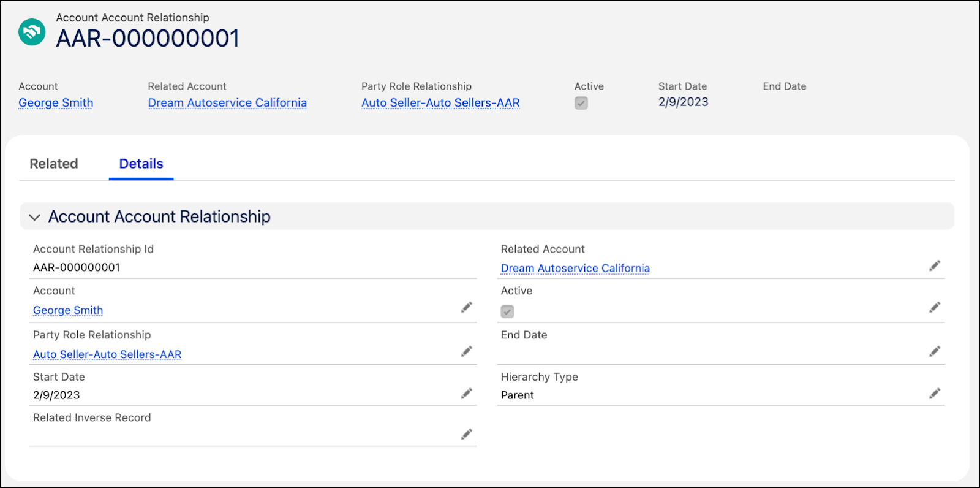Toggle the Active checkbox in the header
Image resolution: width=980 pixels, height=488 pixels.
click(581, 103)
